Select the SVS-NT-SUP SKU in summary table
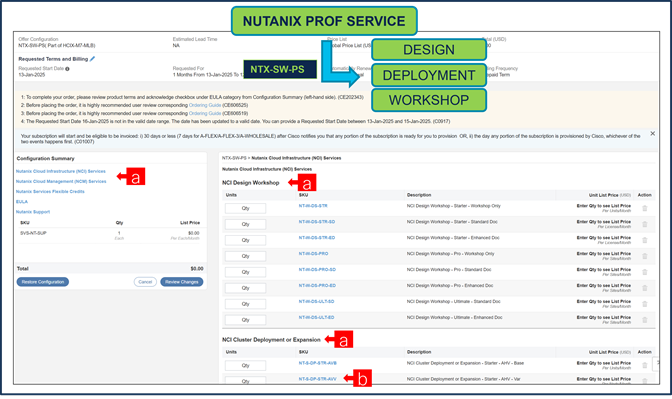 pyautogui.click(x=33, y=233)
